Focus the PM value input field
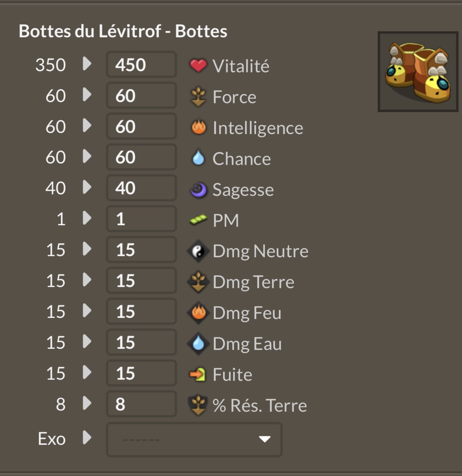 (x=141, y=219)
